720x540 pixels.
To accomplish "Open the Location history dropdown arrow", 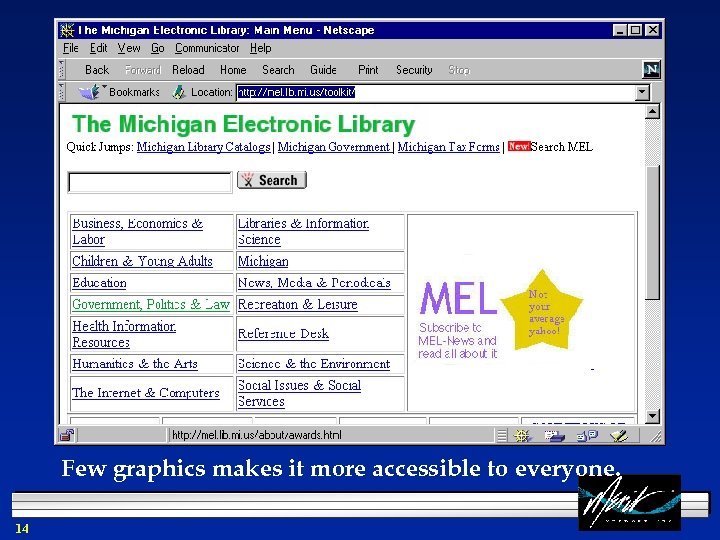I will coord(642,92).
